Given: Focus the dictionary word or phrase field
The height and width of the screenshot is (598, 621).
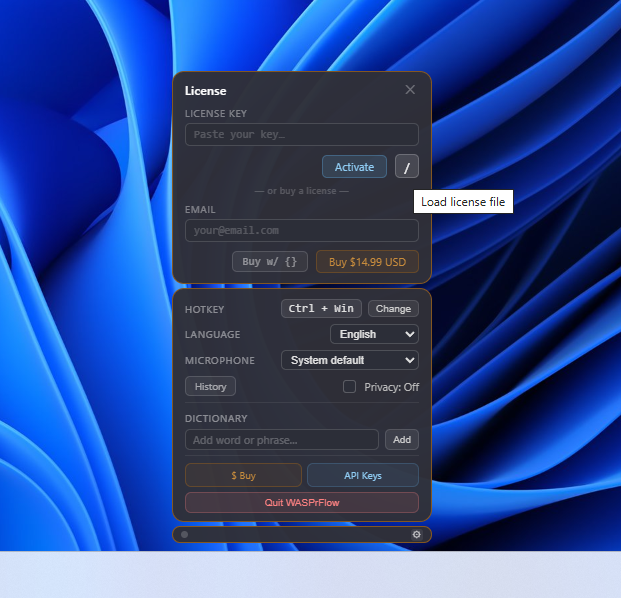Looking at the screenshot, I should click(x=282, y=440).
